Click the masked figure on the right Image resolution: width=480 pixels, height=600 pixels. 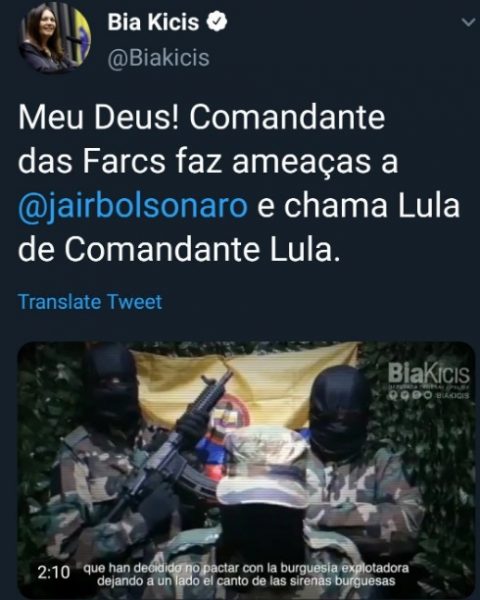click(356, 467)
